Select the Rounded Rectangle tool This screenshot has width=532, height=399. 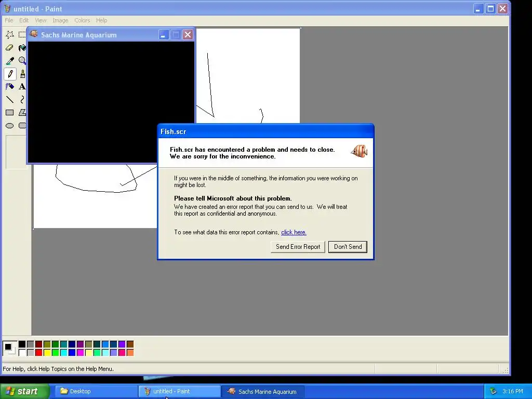(x=22, y=126)
